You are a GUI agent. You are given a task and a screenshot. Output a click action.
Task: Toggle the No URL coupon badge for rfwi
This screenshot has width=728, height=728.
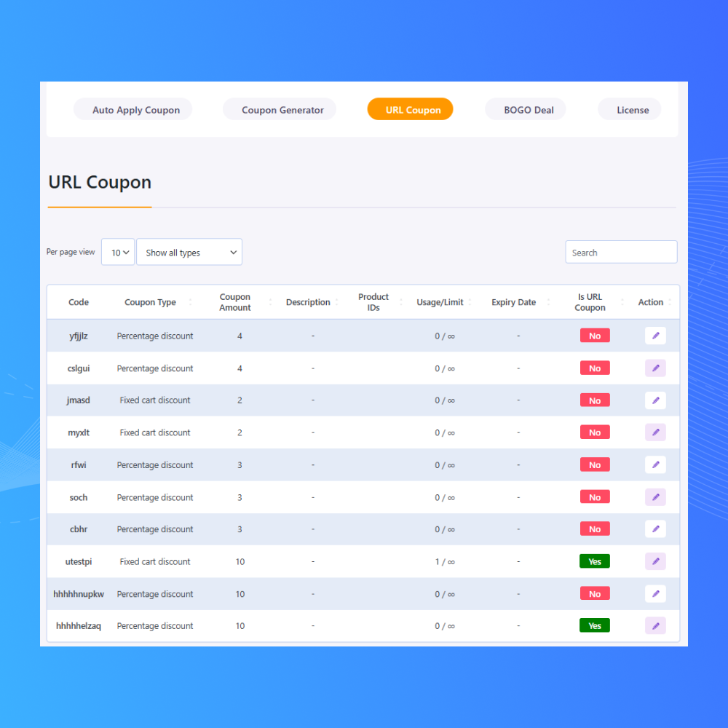coord(595,464)
